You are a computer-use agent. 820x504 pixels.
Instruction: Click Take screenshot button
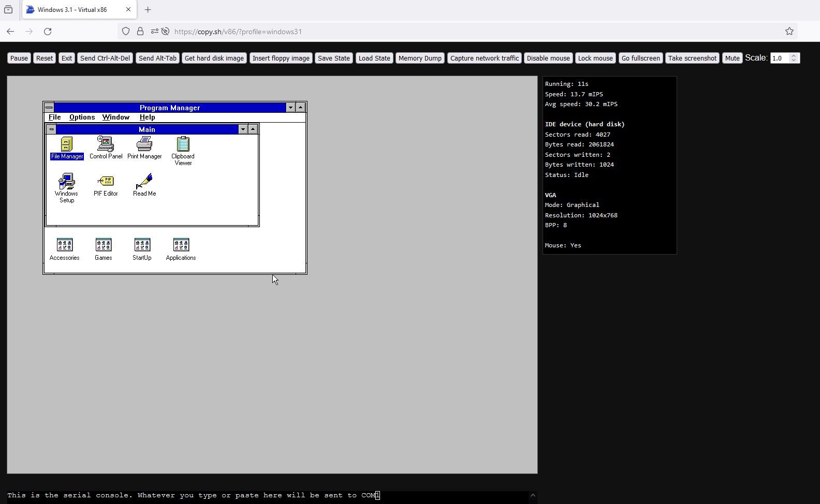tap(692, 58)
